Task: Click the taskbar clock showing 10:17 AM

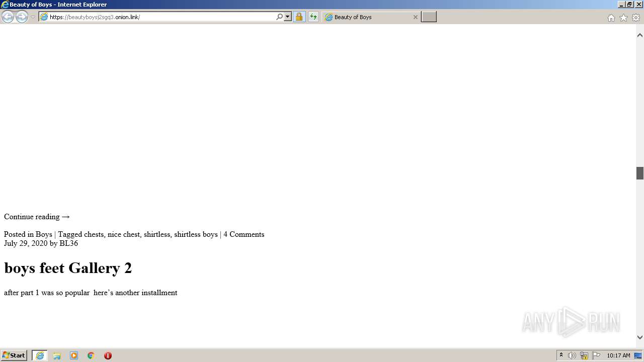Action: click(x=618, y=355)
